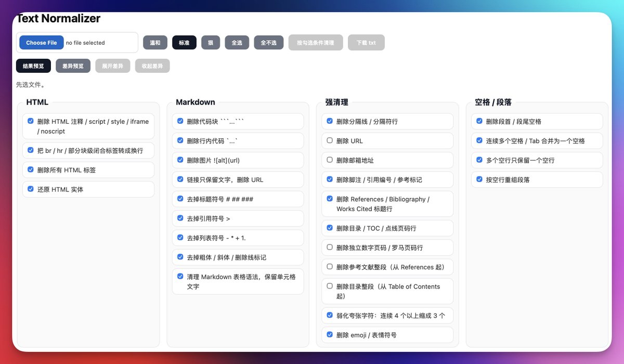Screen dimensions: 624x364
Task: Uncheck 删除 HTML 注释 / script / style checkbox
Action: coord(31,121)
